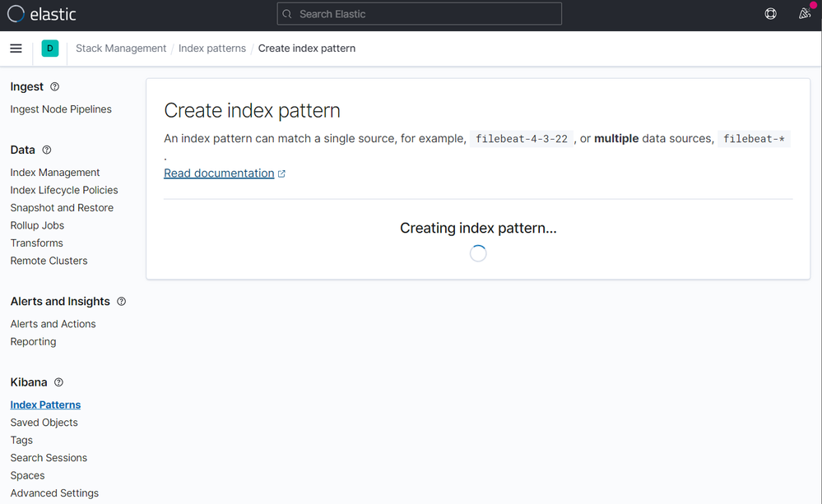Go to Stack Management breadcrumb
The height and width of the screenshot is (504, 822).
click(121, 49)
